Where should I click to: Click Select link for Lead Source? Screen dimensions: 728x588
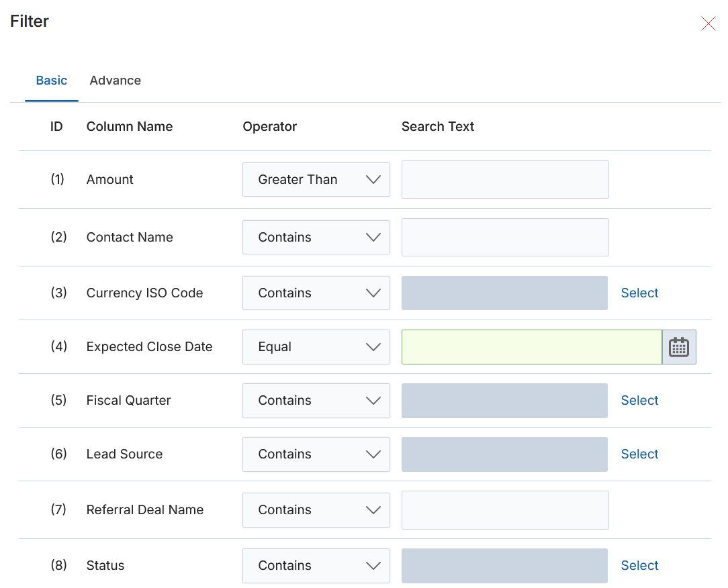coord(639,454)
